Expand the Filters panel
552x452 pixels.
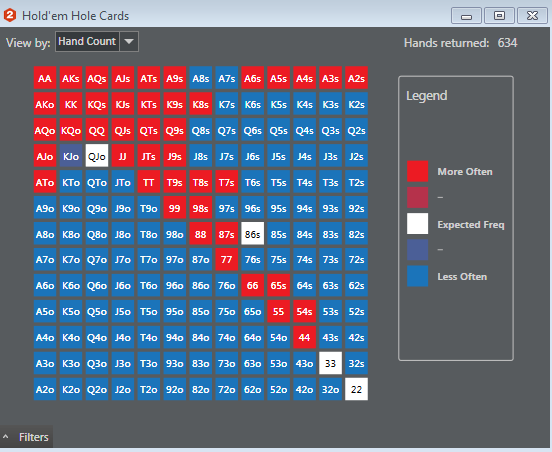26,437
